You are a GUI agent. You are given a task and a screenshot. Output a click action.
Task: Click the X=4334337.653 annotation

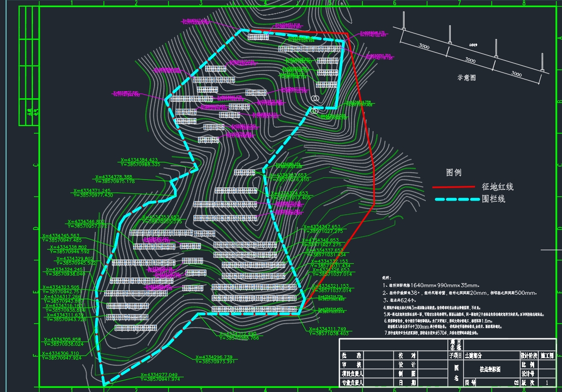[325, 250]
